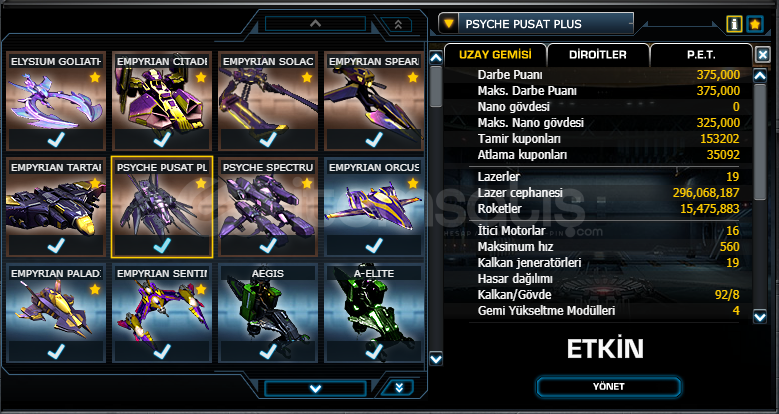Choose the Psyche Spectrum ship icon
Image resolution: width=779 pixels, height=414 pixels.
point(268,204)
